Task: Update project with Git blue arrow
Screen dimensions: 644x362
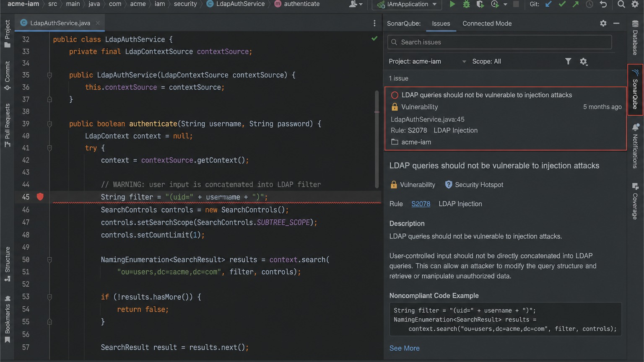Action: click(548, 4)
